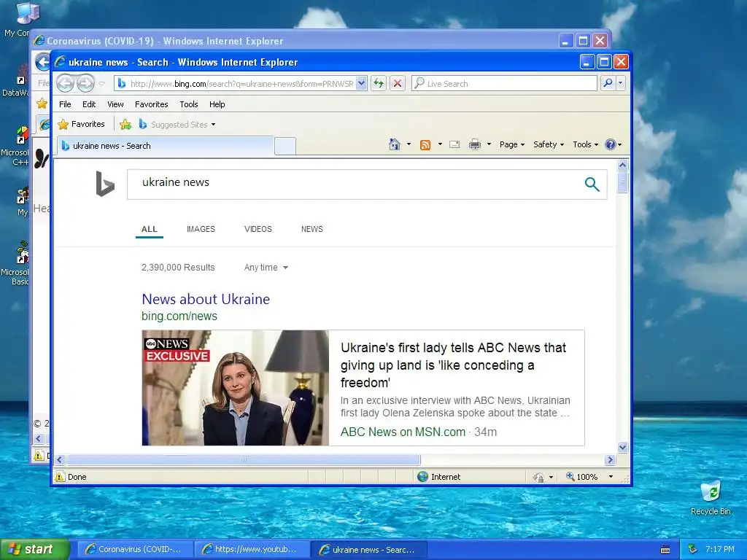Open the Favorites menu in menu bar
The image size is (747, 560).
point(152,104)
